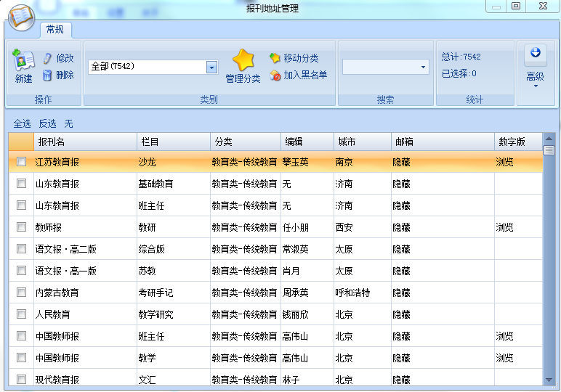Screen dimensions: 561x392
Task: Open 管理分类 with the star icon
Action: pyautogui.click(x=243, y=60)
